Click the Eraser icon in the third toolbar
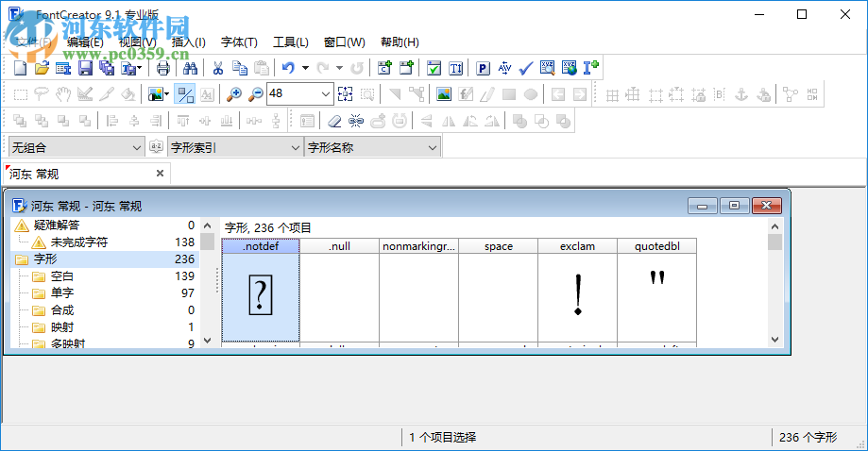The image size is (868, 451). [x=334, y=121]
